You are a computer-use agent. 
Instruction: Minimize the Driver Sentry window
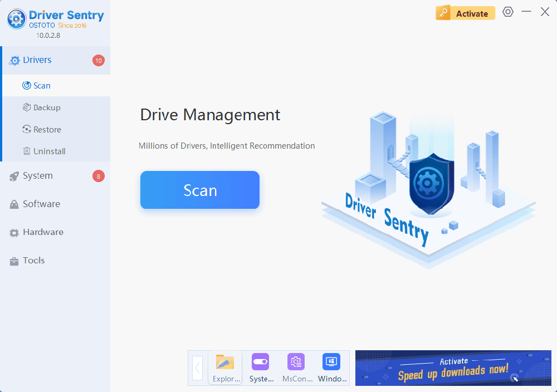pyautogui.click(x=526, y=12)
